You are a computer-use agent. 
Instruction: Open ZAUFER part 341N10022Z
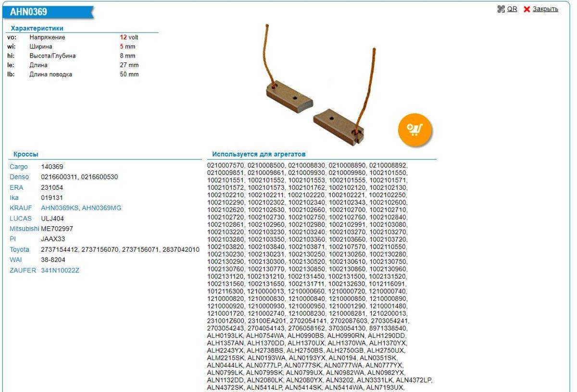point(60,270)
